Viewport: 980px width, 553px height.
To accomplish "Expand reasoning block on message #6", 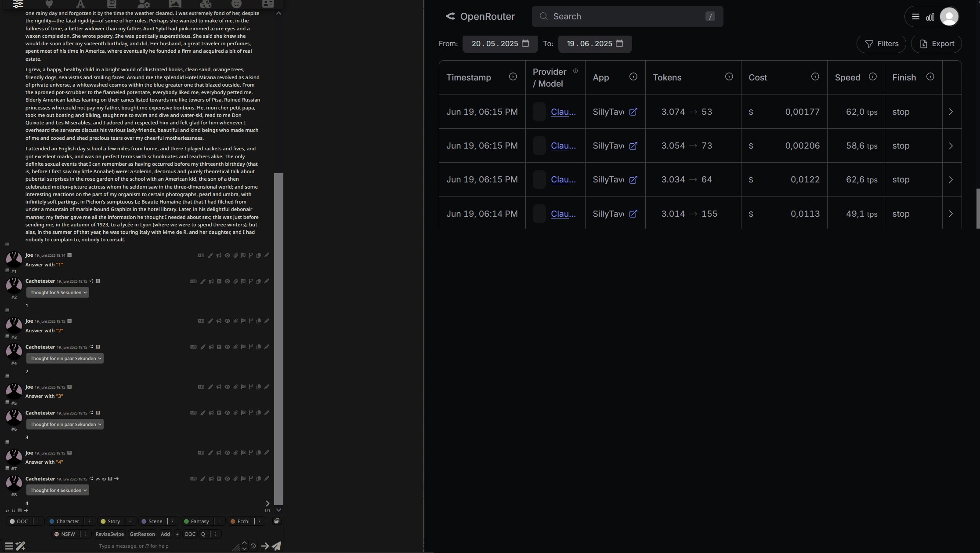I will coord(65,425).
